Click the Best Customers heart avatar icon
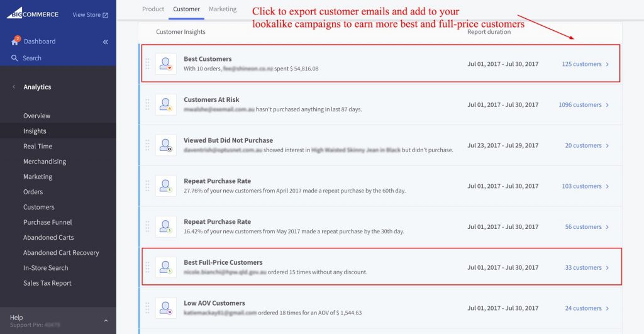 [x=166, y=64]
